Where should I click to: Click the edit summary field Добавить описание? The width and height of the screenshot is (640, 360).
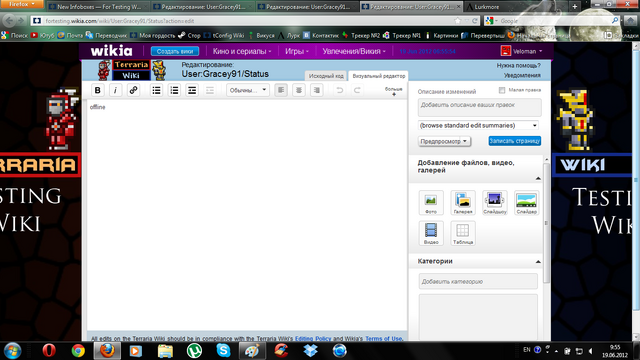[x=480, y=107]
